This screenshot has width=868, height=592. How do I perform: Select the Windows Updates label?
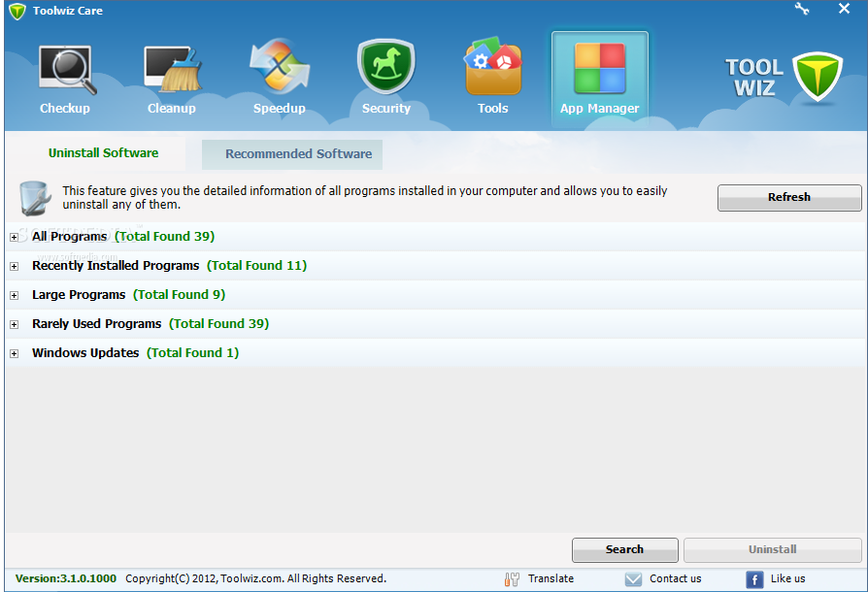(85, 353)
